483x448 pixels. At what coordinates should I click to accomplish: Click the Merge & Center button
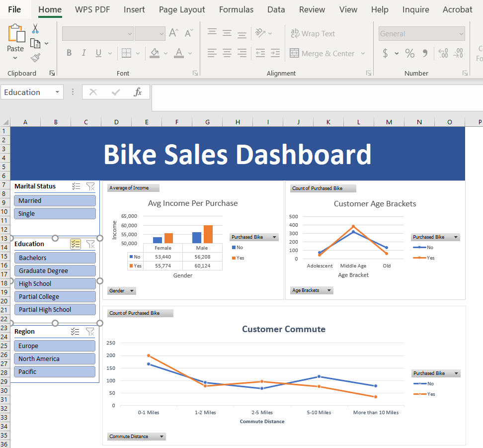[x=322, y=53]
